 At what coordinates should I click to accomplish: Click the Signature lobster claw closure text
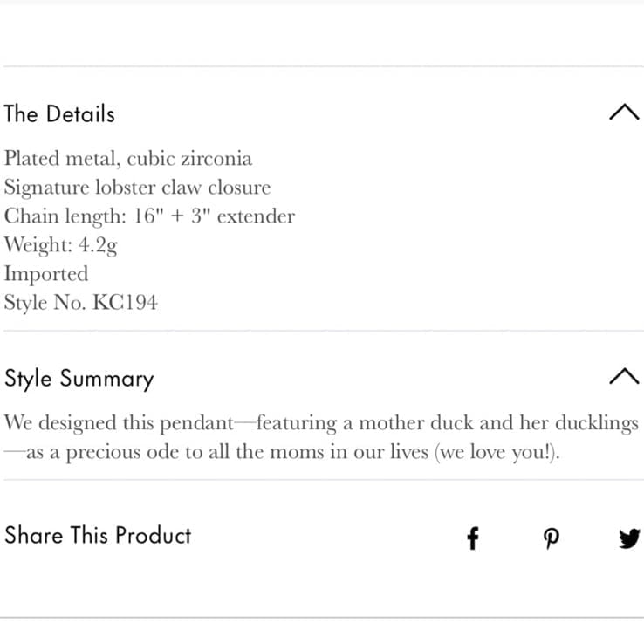(x=138, y=188)
